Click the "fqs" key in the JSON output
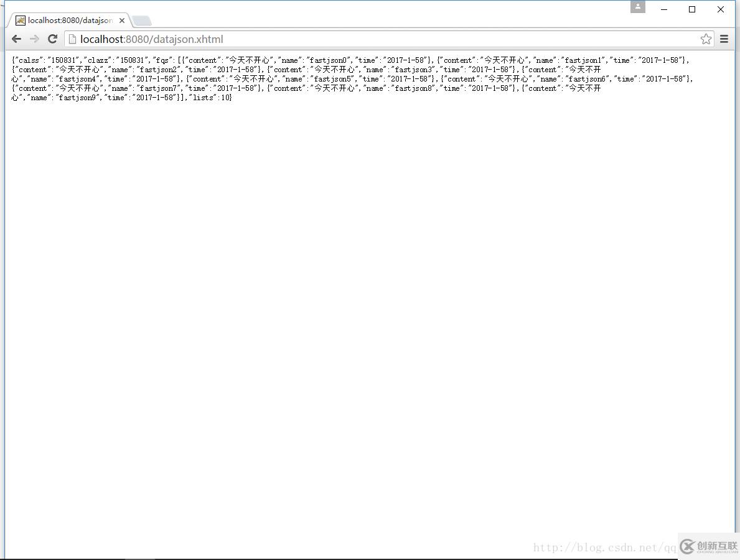This screenshot has height=560, width=740. (x=162, y=60)
